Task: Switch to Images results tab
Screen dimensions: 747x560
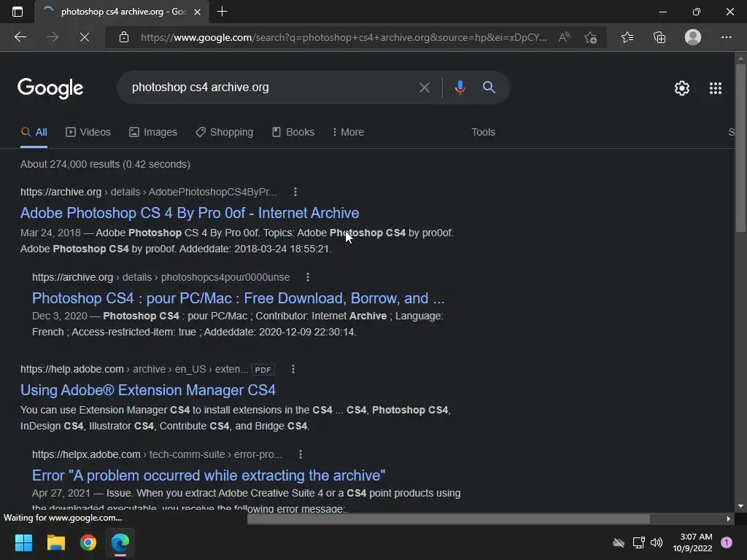Action: tap(153, 132)
